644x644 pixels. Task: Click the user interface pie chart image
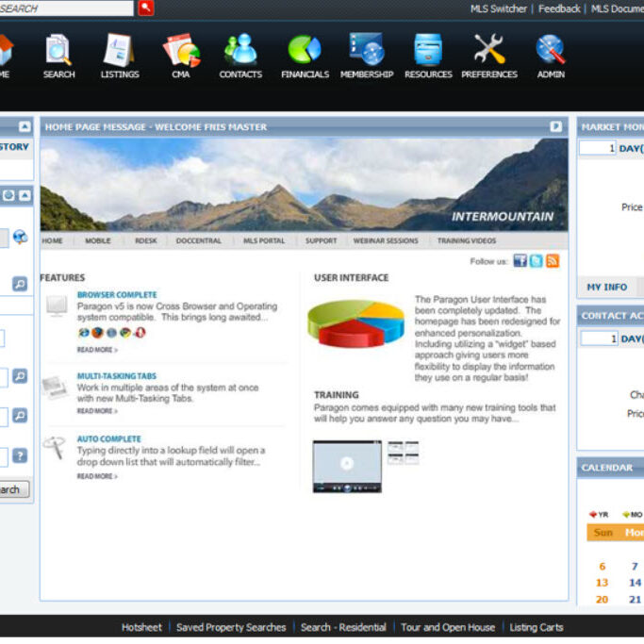355,323
